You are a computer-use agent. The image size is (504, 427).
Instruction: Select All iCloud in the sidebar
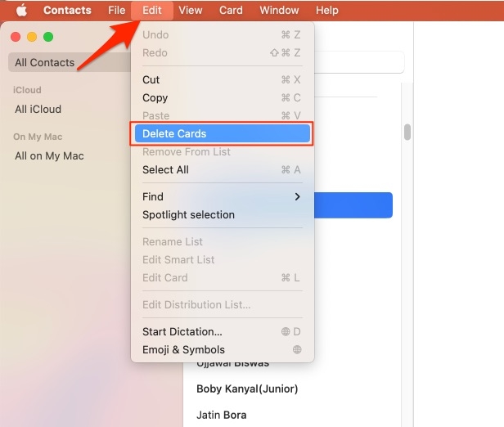(x=38, y=110)
